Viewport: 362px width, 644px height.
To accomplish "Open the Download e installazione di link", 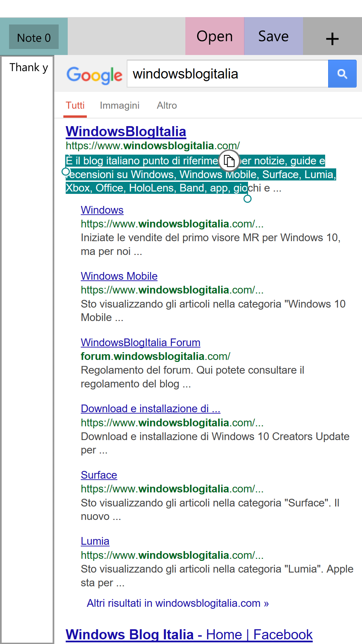I will point(150,409).
